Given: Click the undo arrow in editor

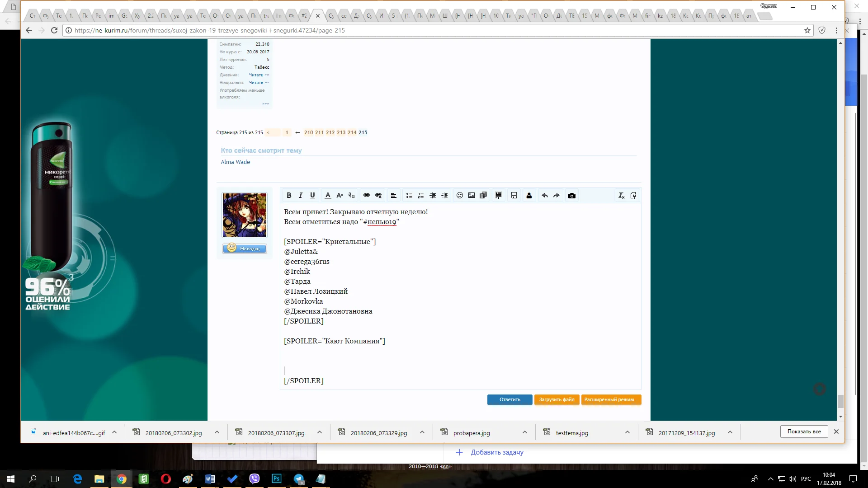Looking at the screenshot, I should pyautogui.click(x=545, y=196).
